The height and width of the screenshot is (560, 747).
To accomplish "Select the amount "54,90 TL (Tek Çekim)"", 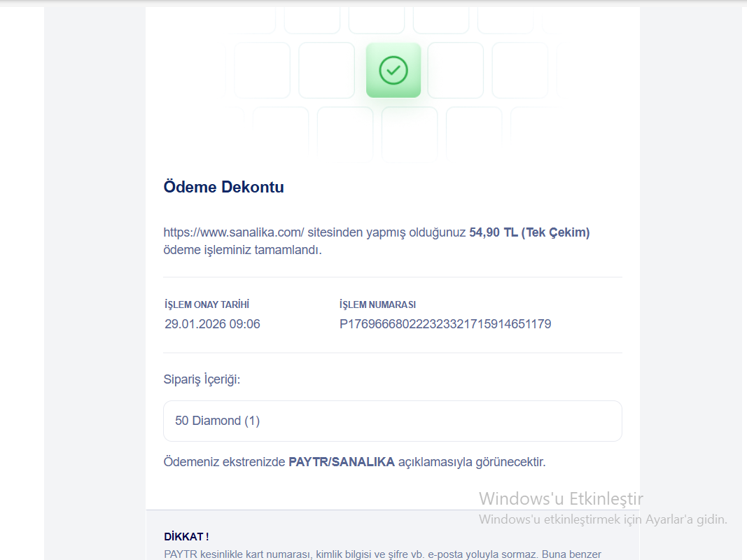I will [x=529, y=232].
